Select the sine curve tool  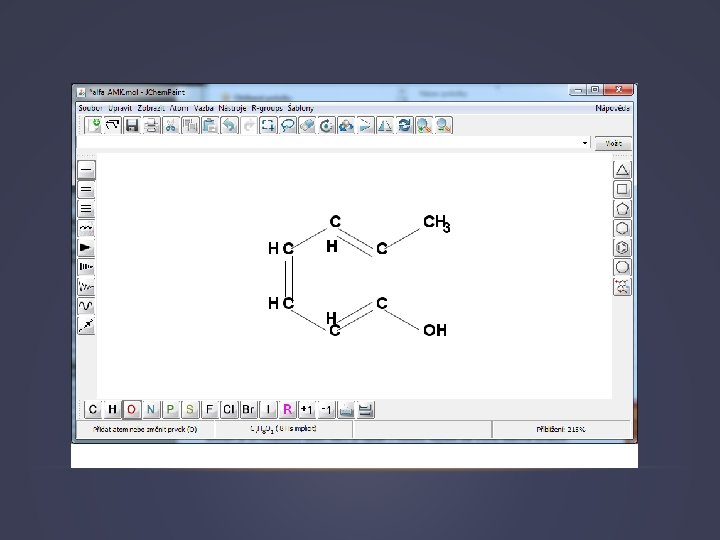(x=86, y=306)
